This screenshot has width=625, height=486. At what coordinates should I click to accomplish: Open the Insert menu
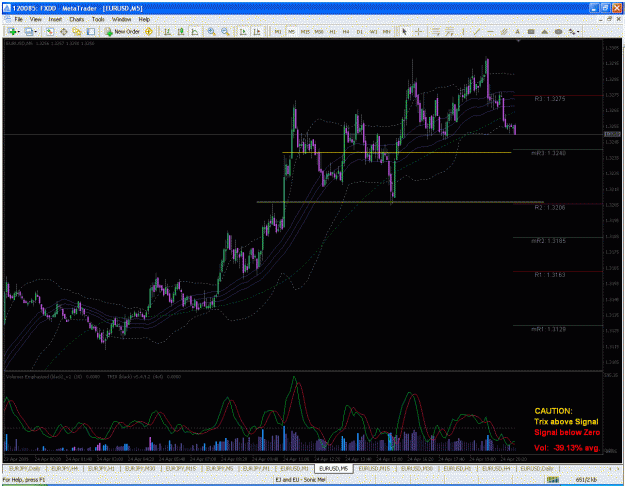pyautogui.click(x=55, y=19)
